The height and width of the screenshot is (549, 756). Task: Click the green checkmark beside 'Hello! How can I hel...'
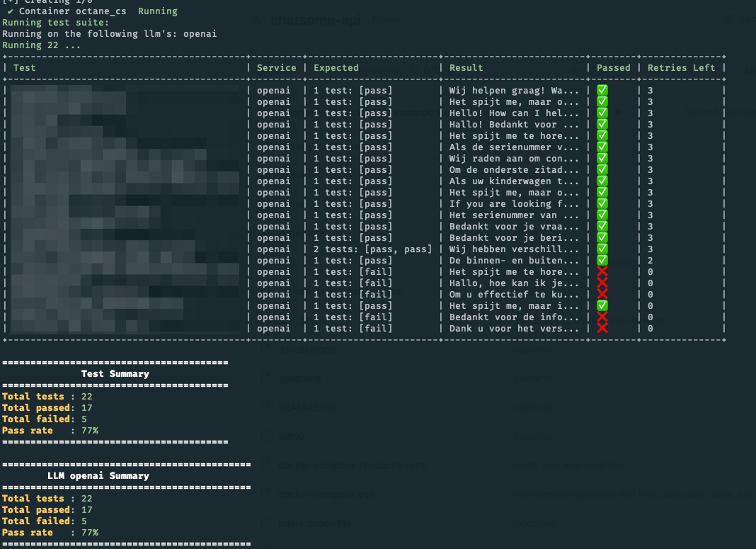[602, 113]
